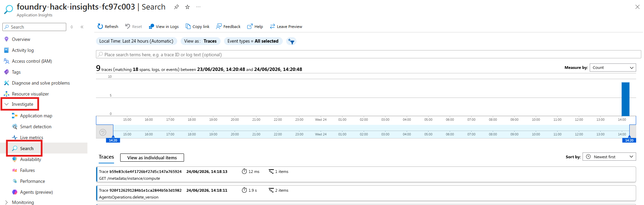Open Sort by Newest first dropdown
Viewport: 644px width, 205px height.
(x=609, y=157)
